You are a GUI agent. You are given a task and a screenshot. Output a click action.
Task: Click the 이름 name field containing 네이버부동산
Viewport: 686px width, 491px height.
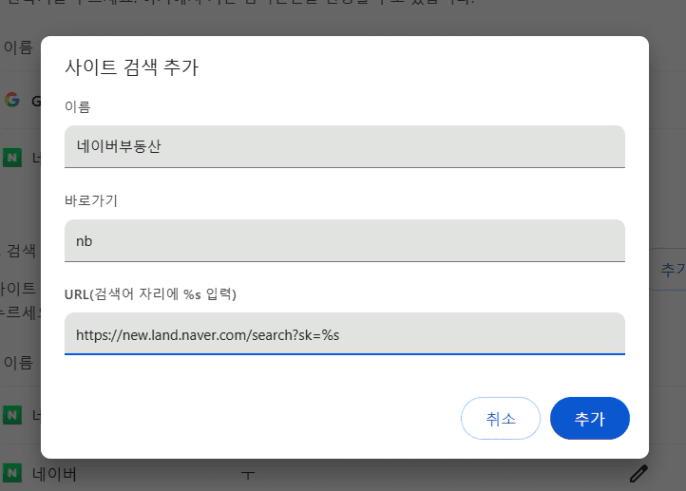click(344, 146)
